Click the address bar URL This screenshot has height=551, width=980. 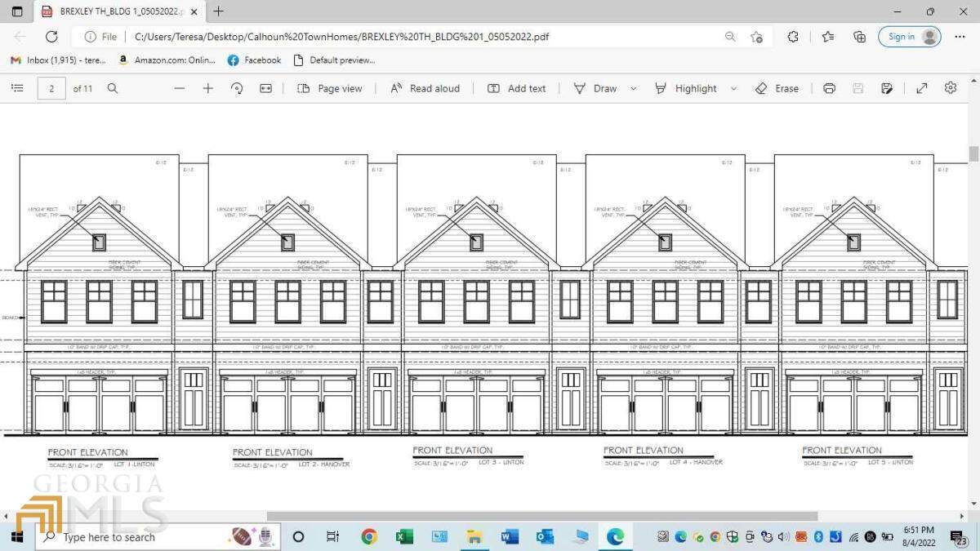coord(341,37)
